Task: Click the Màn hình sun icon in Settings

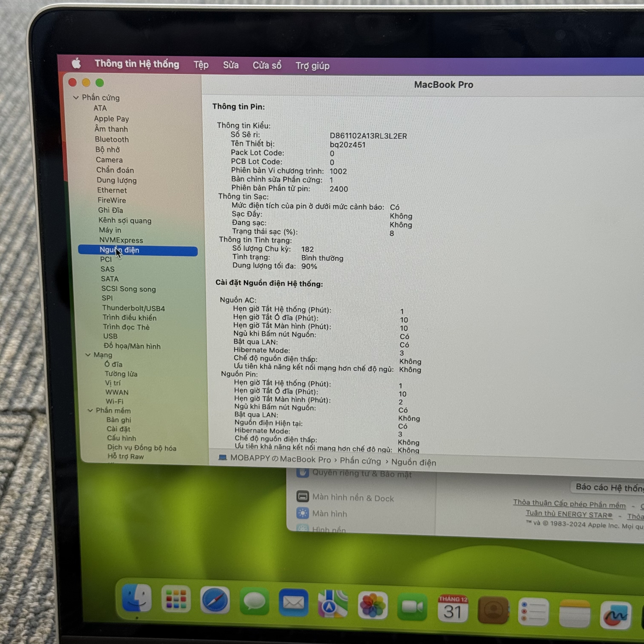Action: pos(303,513)
